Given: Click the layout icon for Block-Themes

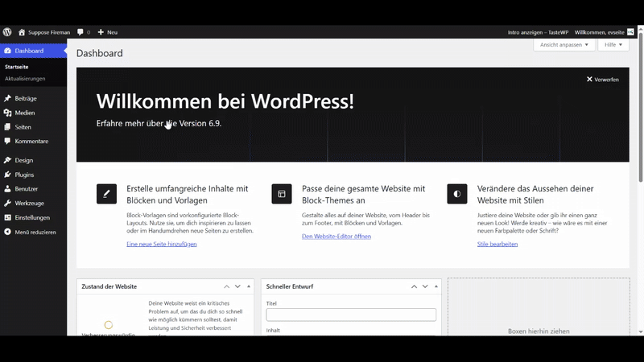Looking at the screenshot, I should (282, 194).
